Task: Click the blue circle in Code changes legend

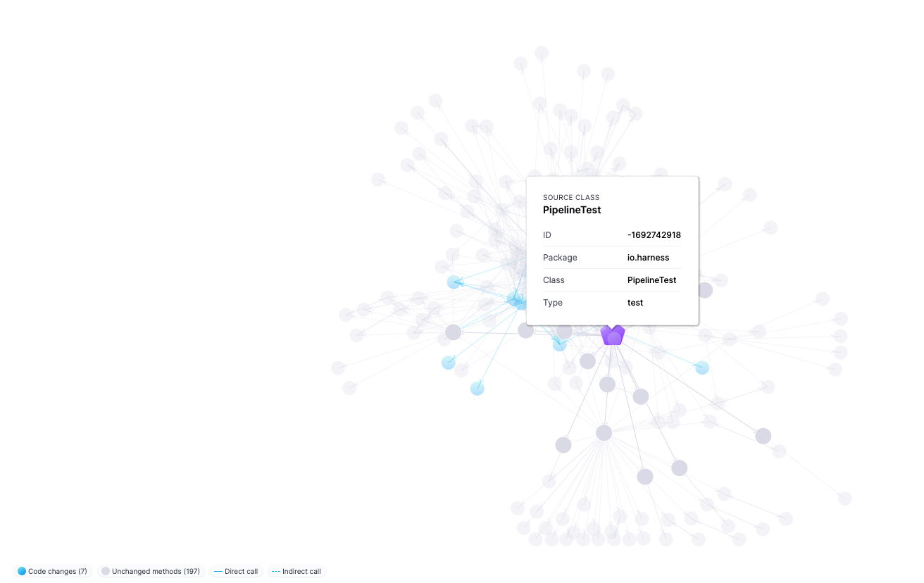Action: (x=22, y=571)
